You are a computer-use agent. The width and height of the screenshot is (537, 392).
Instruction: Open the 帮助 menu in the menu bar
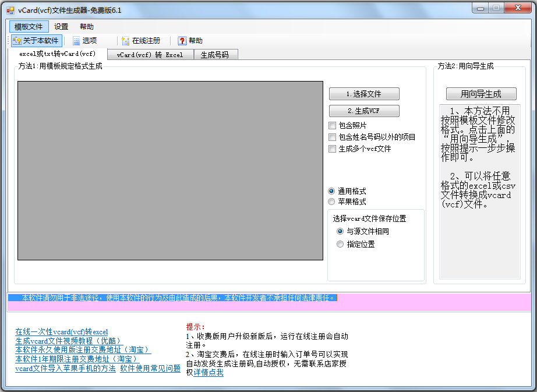click(x=87, y=27)
